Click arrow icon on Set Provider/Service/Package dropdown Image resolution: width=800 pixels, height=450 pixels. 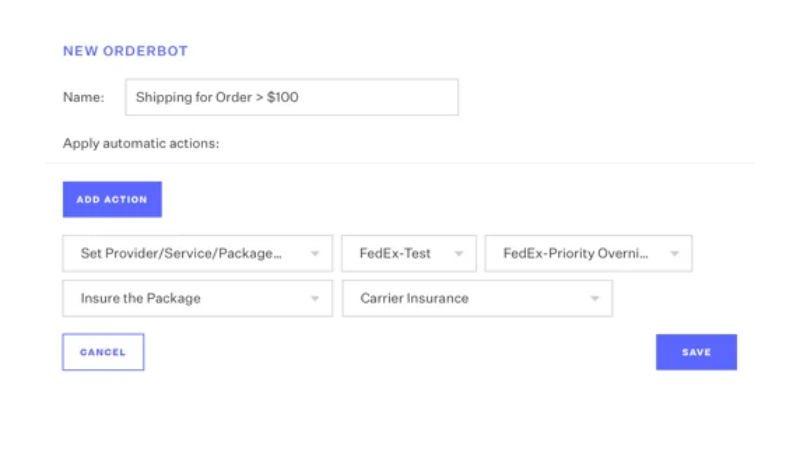click(315, 254)
